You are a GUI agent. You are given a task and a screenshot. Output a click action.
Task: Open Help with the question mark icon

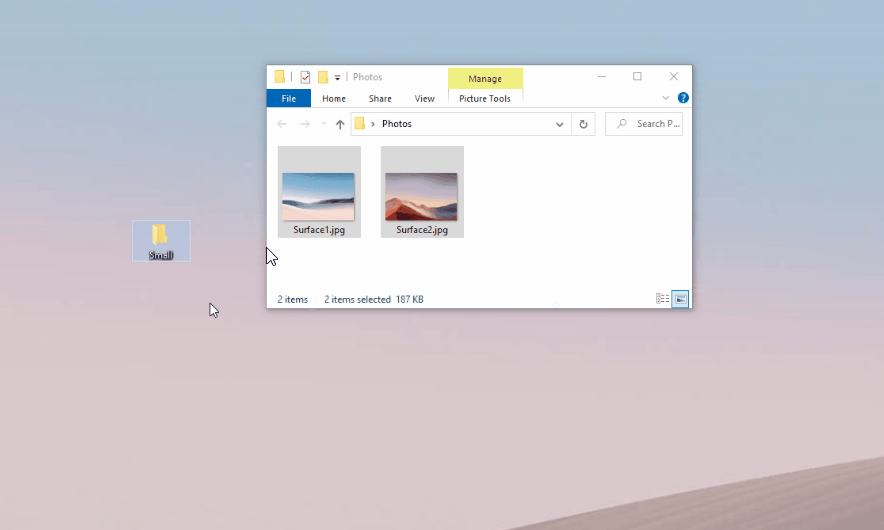click(x=683, y=98)
